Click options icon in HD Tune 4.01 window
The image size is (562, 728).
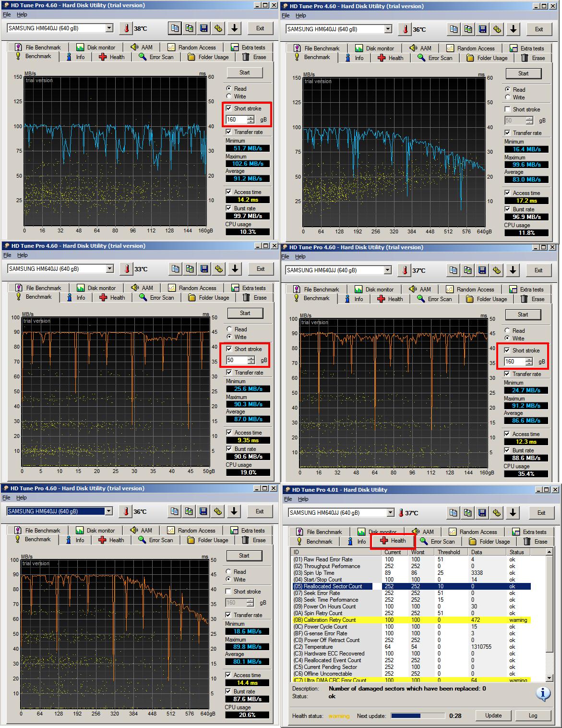(497, 513)
